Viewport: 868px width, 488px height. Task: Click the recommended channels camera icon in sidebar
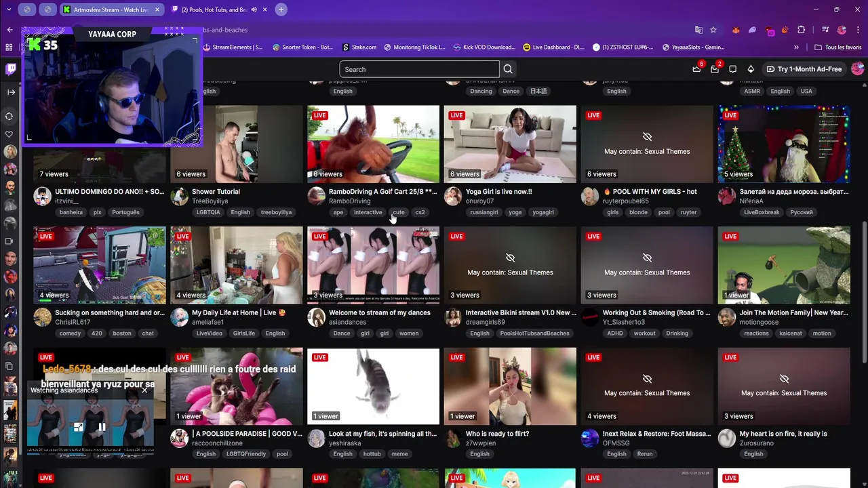(9, 241)
